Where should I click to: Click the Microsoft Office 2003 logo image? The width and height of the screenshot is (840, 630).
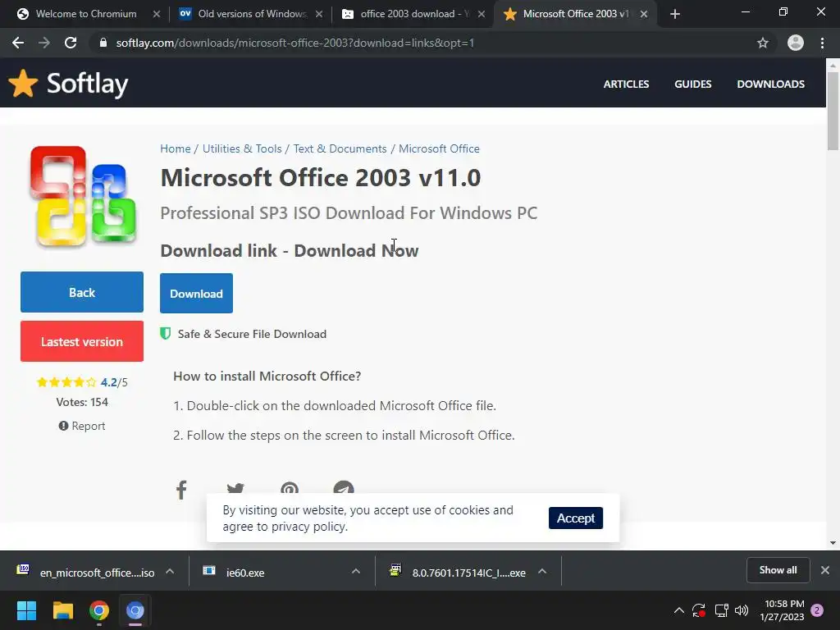82,196
